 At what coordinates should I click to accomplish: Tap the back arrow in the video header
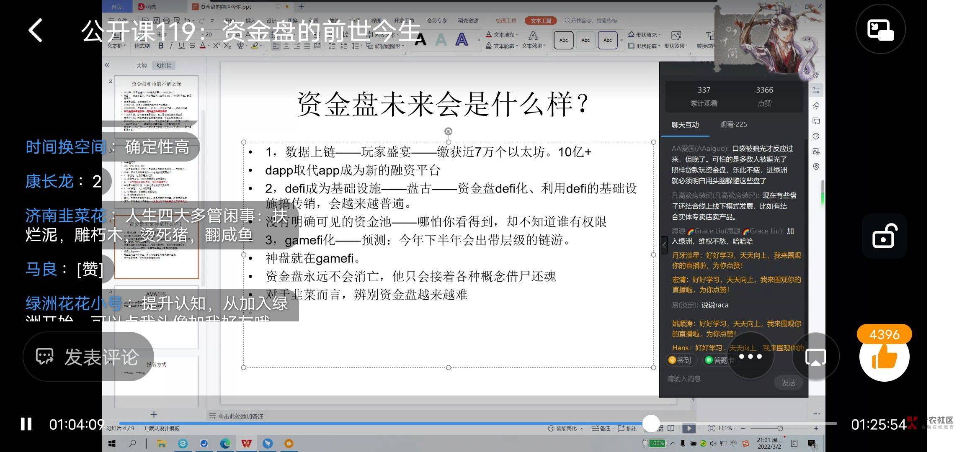36,30
